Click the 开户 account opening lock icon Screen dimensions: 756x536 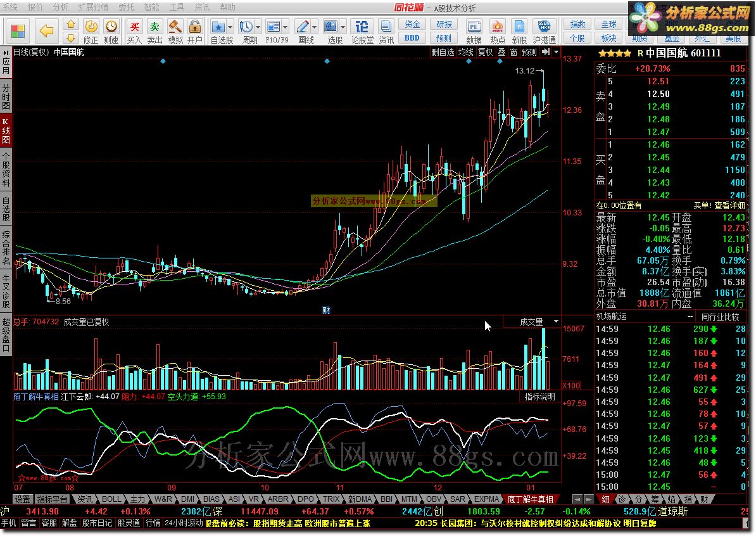195,31
